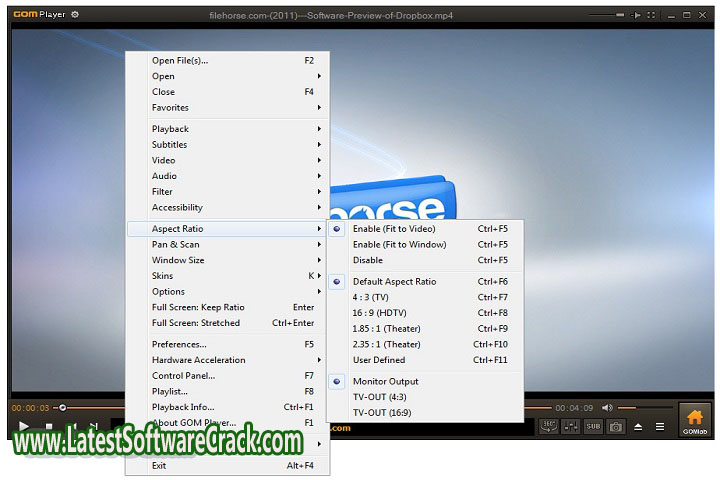Click the video seek bar handle
Image resolution: width=720 pixels, height=480 pixels.
click(x=63, y=407)
